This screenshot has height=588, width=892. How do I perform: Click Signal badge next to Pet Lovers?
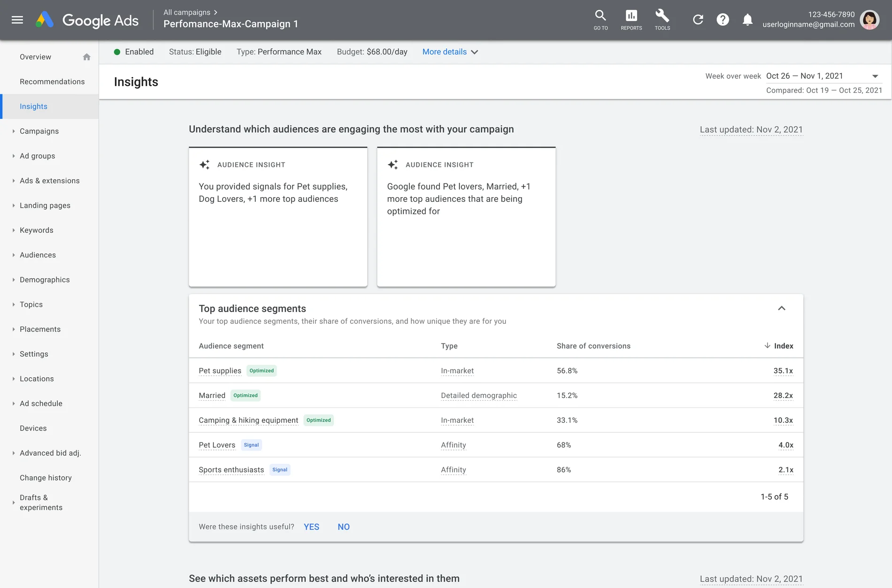tap(251, 445)
